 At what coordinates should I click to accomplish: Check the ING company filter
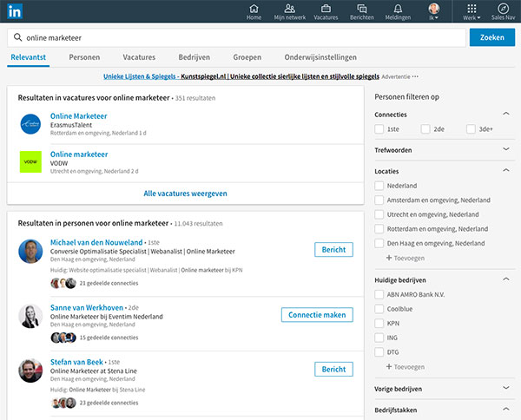(379, 338)
